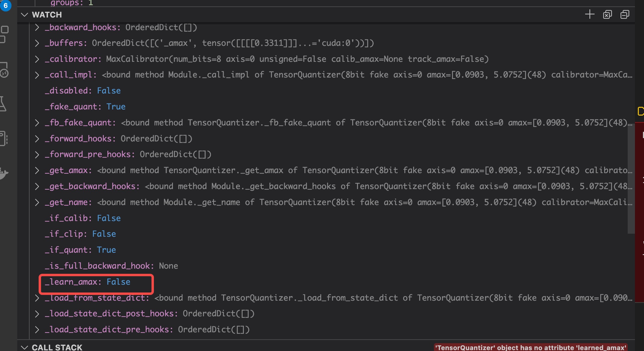Viewport: 644px width, 351px height.
Task: Open the Testing view via the beaker icon
Action: click(5, 104)
